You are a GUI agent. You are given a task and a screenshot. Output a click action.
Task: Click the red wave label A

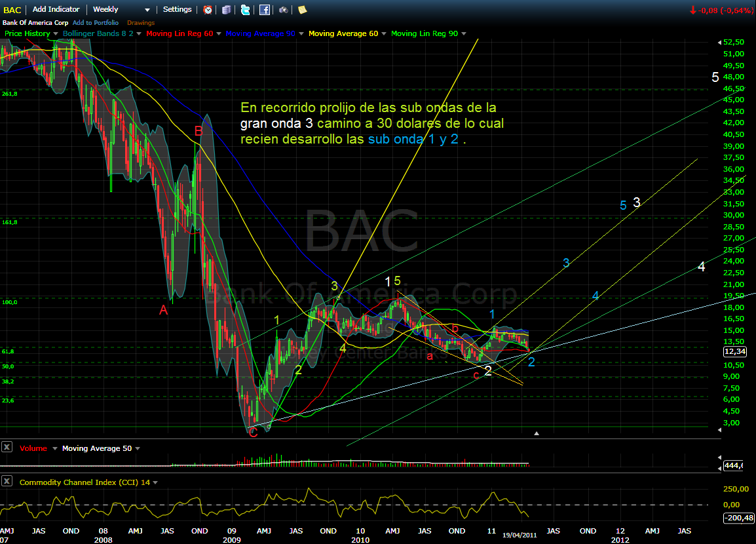(x=163, y=310)
